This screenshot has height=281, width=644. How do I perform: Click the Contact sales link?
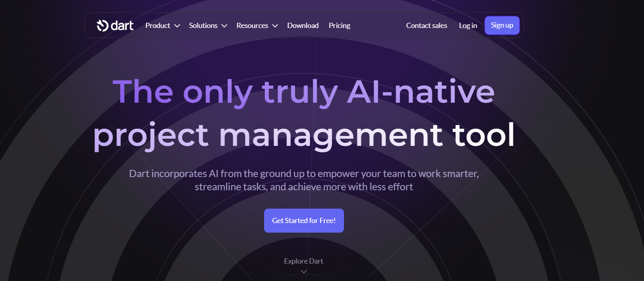tap(427, 26)
